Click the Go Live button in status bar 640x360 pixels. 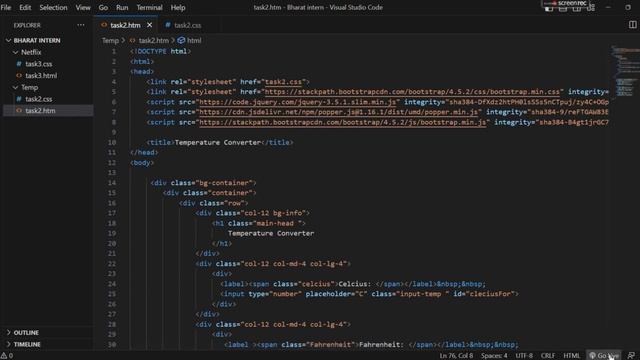[x=604, y=356]
